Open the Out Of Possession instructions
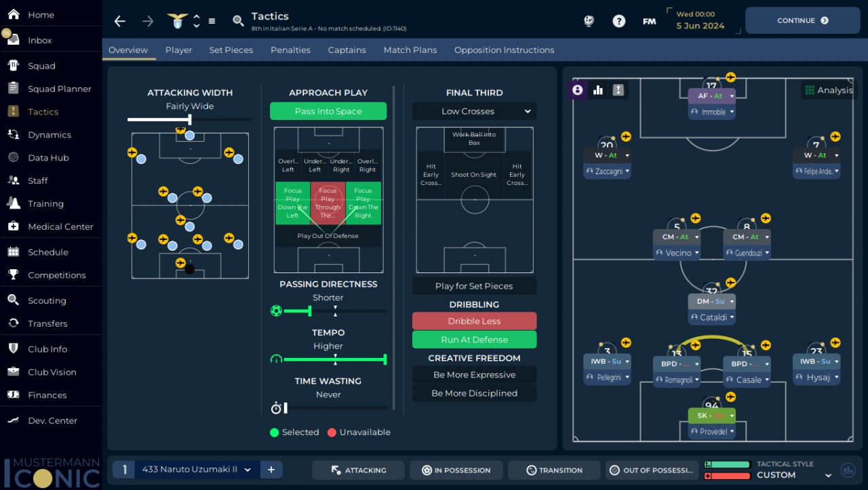 (652, 470)
